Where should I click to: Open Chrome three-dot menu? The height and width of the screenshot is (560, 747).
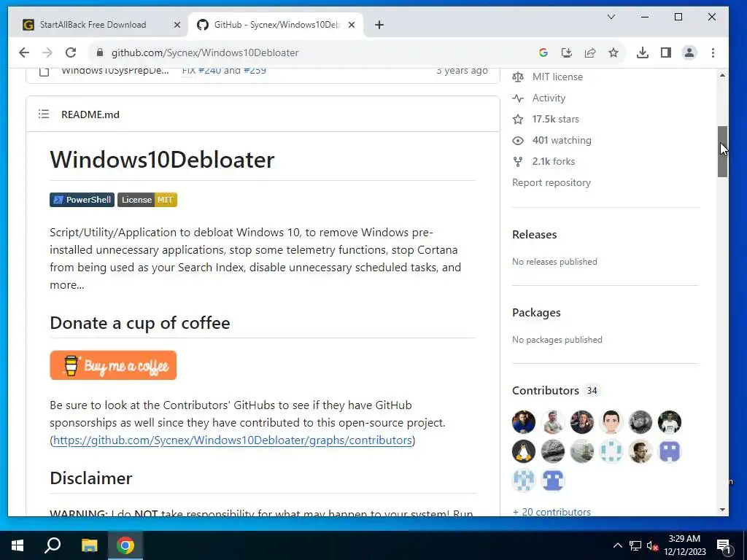713,52
